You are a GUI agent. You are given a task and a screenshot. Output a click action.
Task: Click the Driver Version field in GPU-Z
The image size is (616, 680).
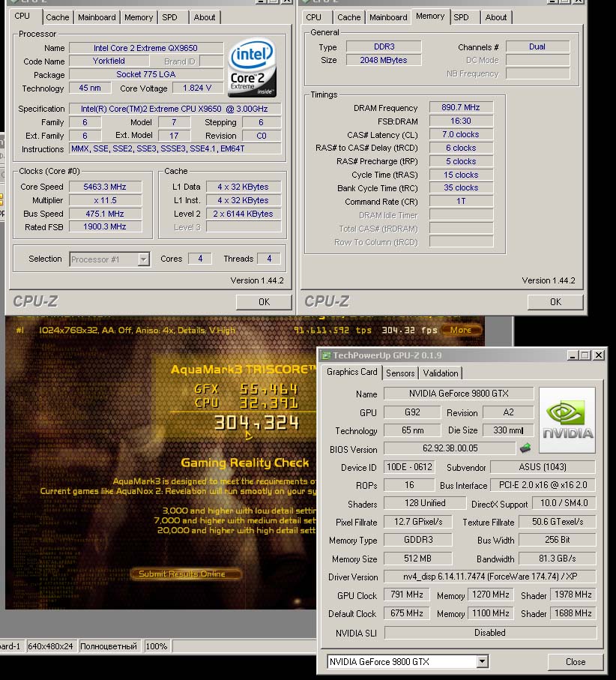pyautogui.click(x=490, y=577)
